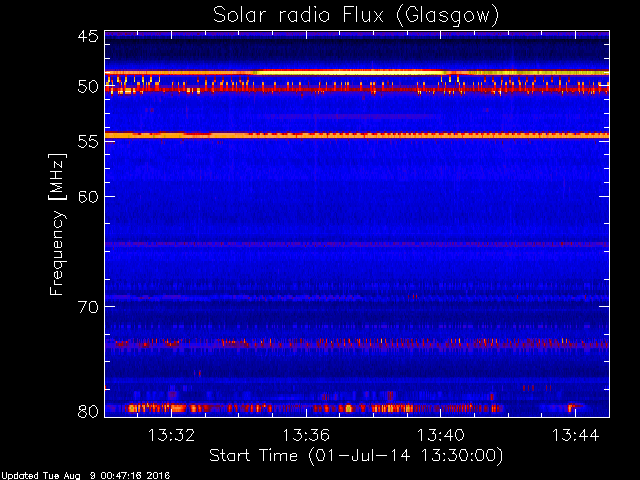This screenshot has height=480, width=640.
Task: Click the orange emission band near 55 MHz
Action: (357, 135)
